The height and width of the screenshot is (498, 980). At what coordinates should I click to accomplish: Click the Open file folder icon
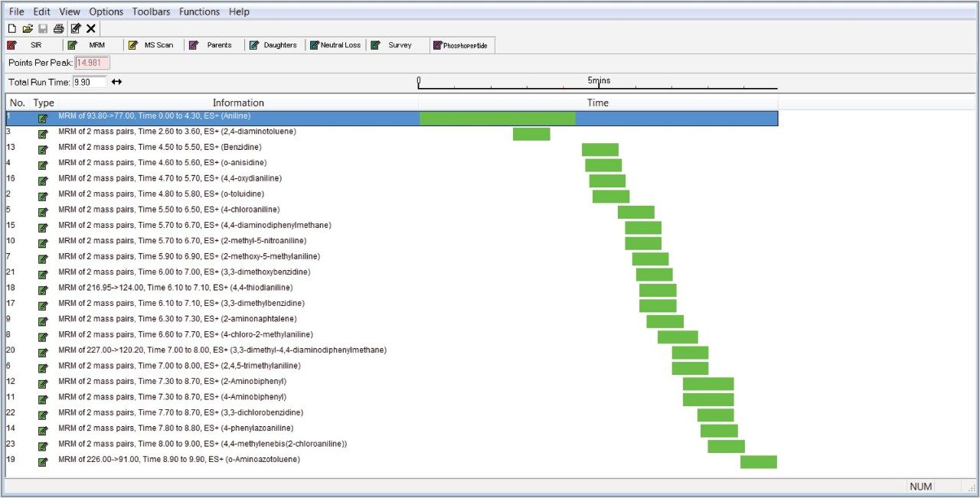coord(28,28)
